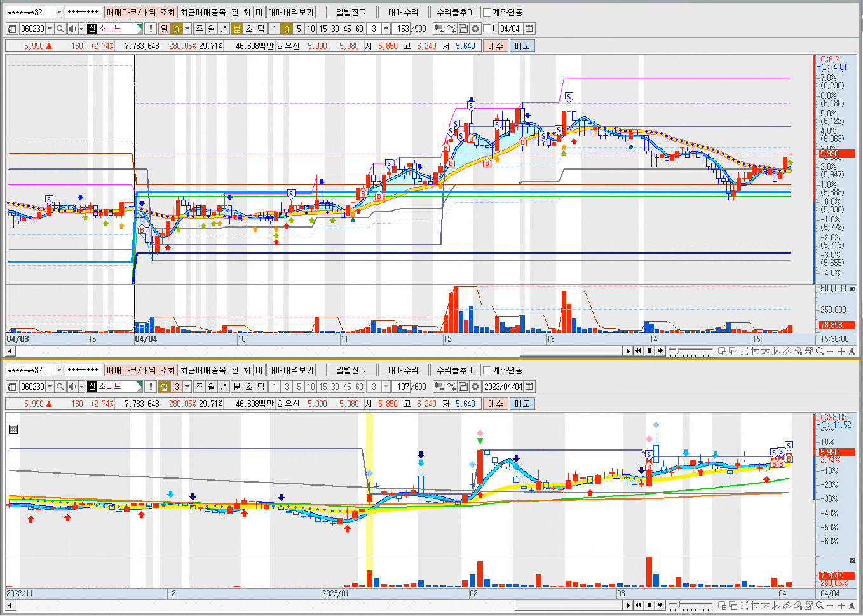Click the zoom magnifier icon below top chart
Screen dimensions: 863x616
pyautogui.click(x=820, y=351)
